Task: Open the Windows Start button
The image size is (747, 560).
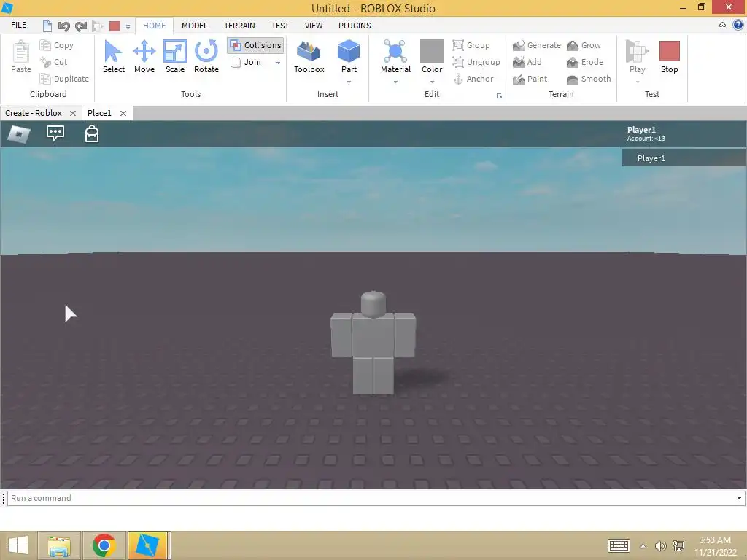Action: click(18, 545)
